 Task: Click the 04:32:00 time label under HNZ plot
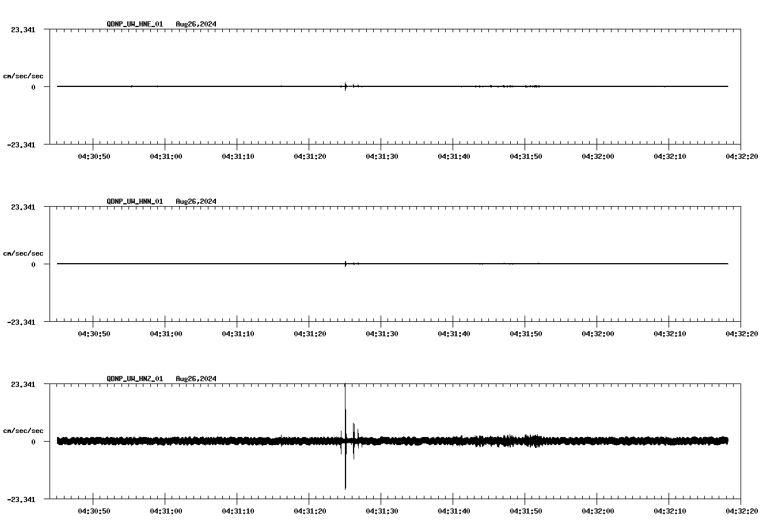(x=598, y=511)
